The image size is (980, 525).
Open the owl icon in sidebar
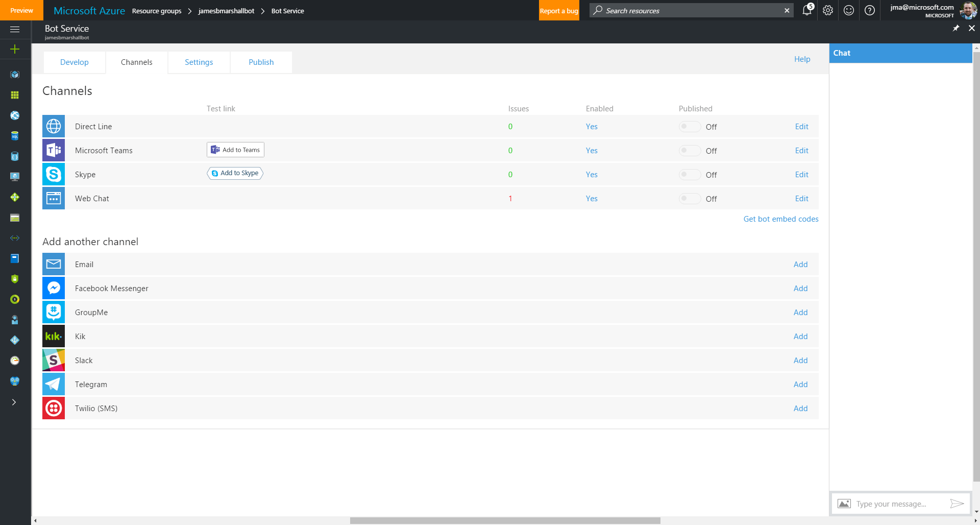[15, 381]
